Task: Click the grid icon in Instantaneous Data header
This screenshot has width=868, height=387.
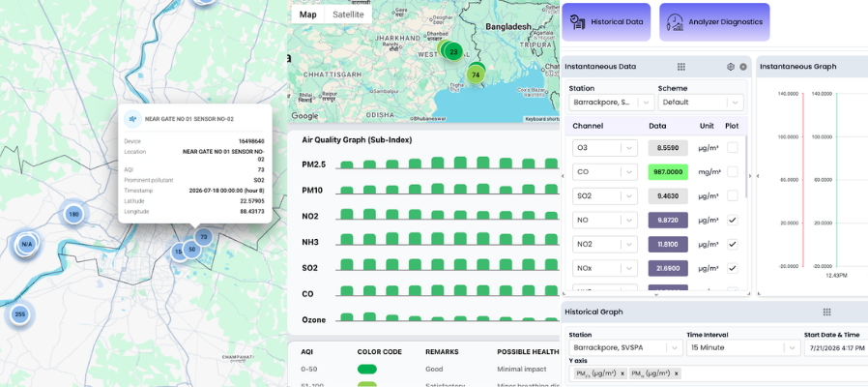Action: [x=680, y=67]
